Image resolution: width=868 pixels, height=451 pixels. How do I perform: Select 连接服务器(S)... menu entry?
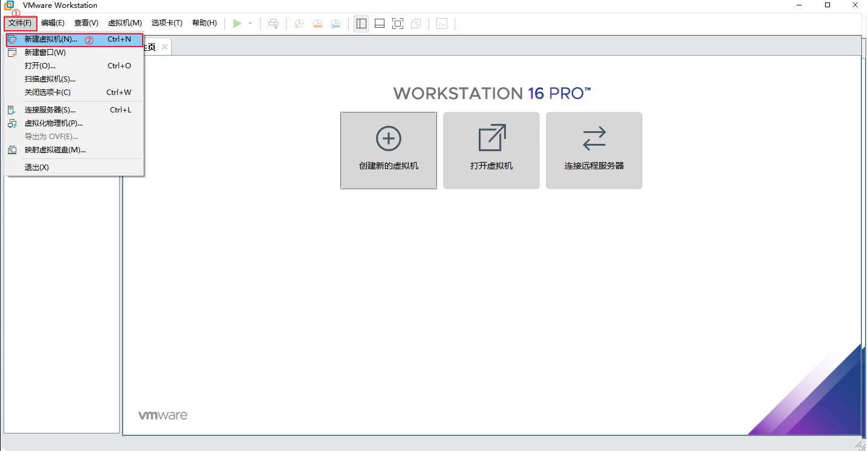[74, 110]
